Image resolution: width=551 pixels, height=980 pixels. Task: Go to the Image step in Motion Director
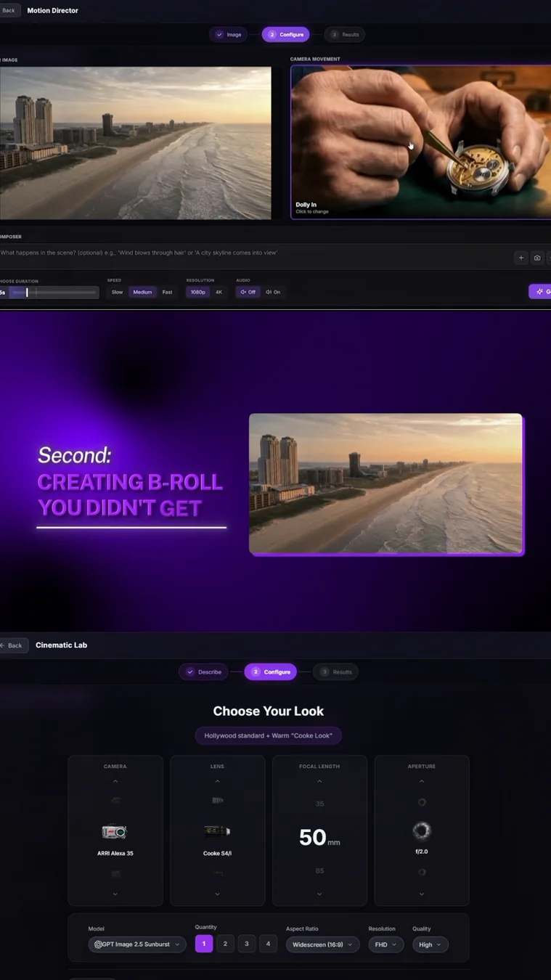click(x=228, y=34)
